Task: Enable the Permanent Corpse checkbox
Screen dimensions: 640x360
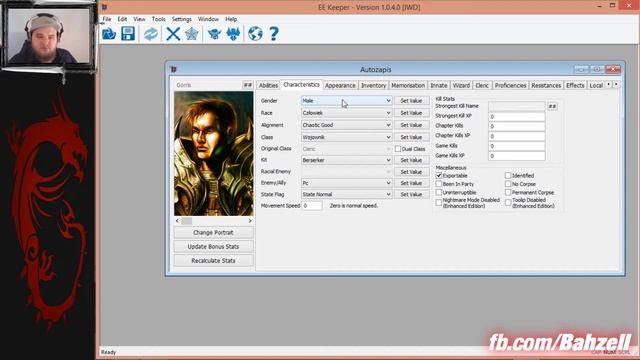Action: coord(508,192)
